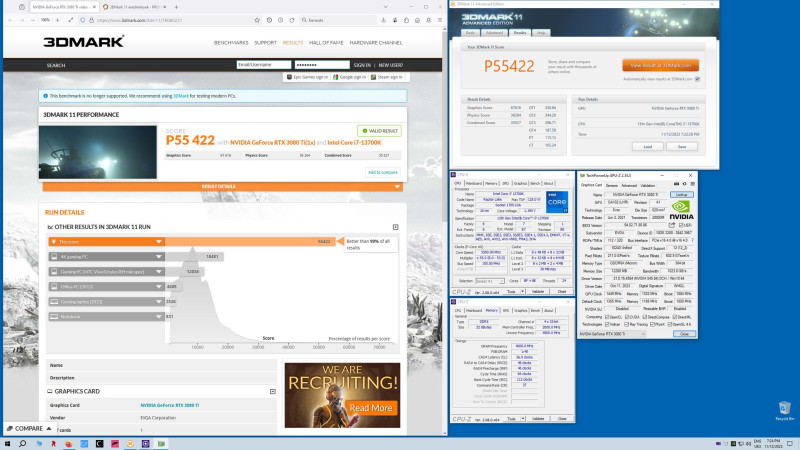800x450 pixels.
Task: Click the GPU-Z bus interface question mark
Action: pos(692,240)
